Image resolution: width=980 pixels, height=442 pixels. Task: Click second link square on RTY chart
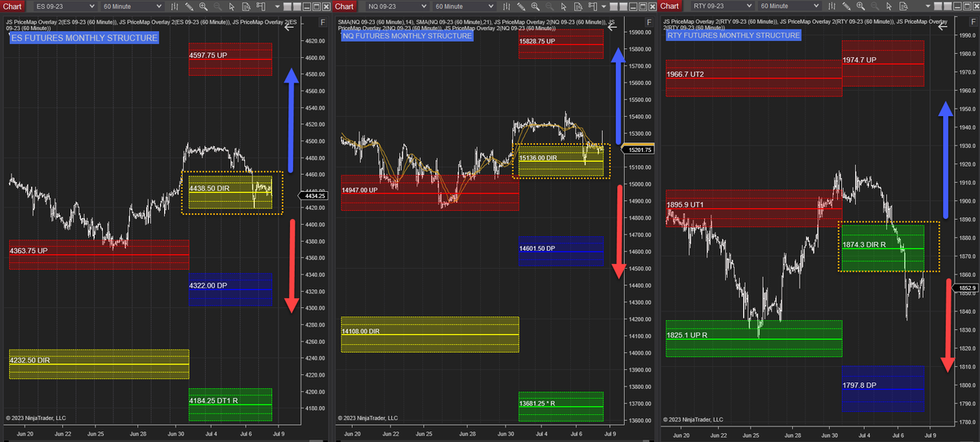(947, 7)
